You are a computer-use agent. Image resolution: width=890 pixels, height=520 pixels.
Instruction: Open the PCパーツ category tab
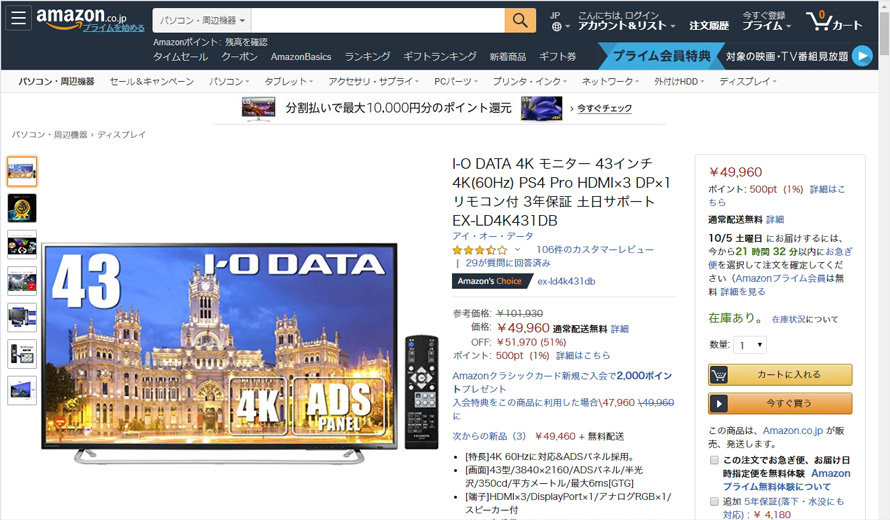[x=456, y=82]
